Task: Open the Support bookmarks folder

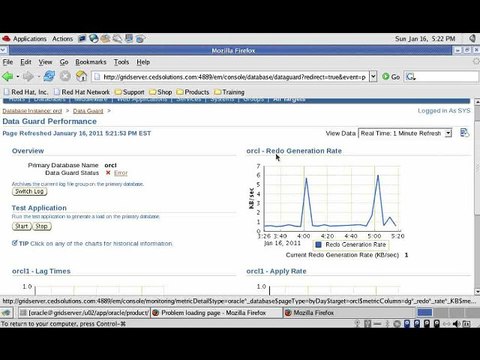Action: pyautogui.click(x=130, y=92)
